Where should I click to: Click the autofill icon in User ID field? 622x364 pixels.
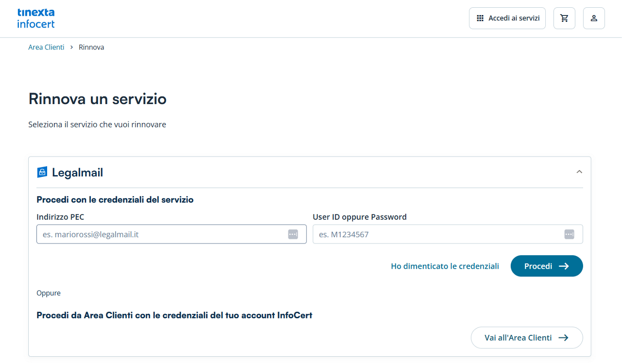(569, 234)
